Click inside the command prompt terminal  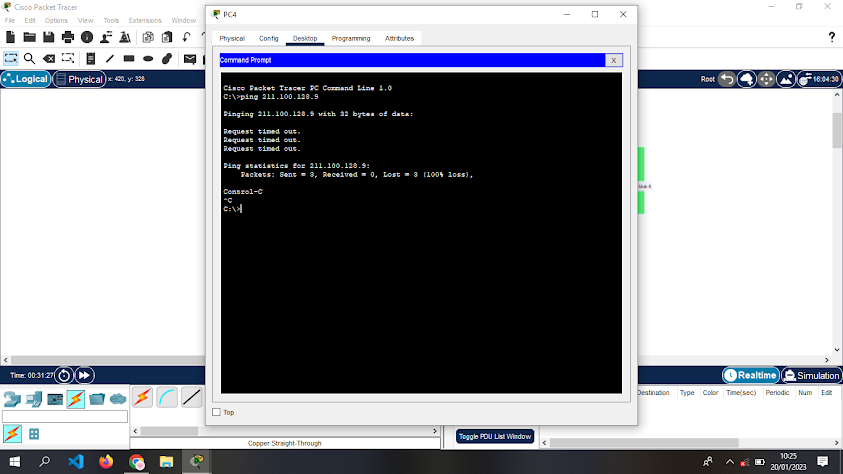click(x=421, y=233)
